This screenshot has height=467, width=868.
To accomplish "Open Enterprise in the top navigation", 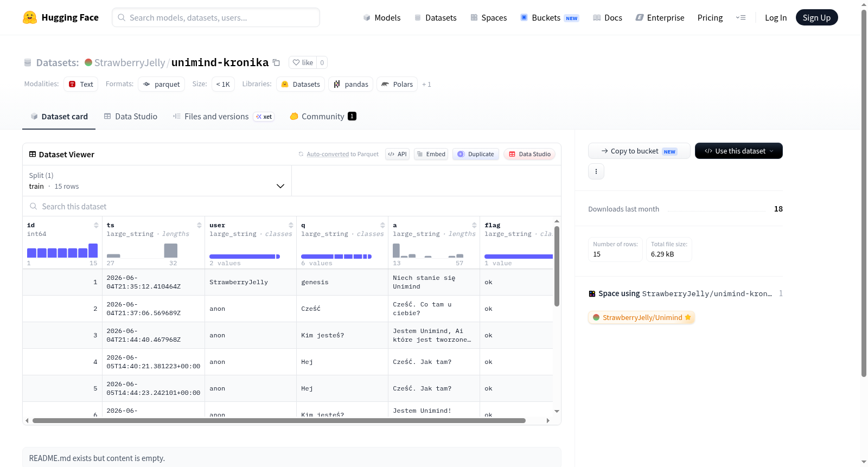I will pyautogui.click(x=660, y=18).
